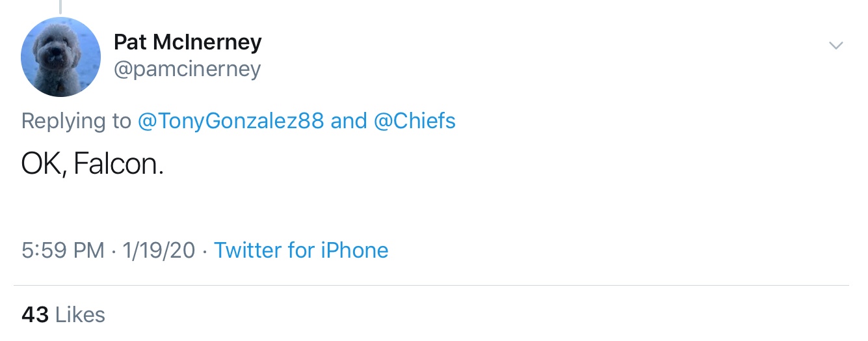
Task: Open the @Chiefs mention link
Action: [414, 121]
